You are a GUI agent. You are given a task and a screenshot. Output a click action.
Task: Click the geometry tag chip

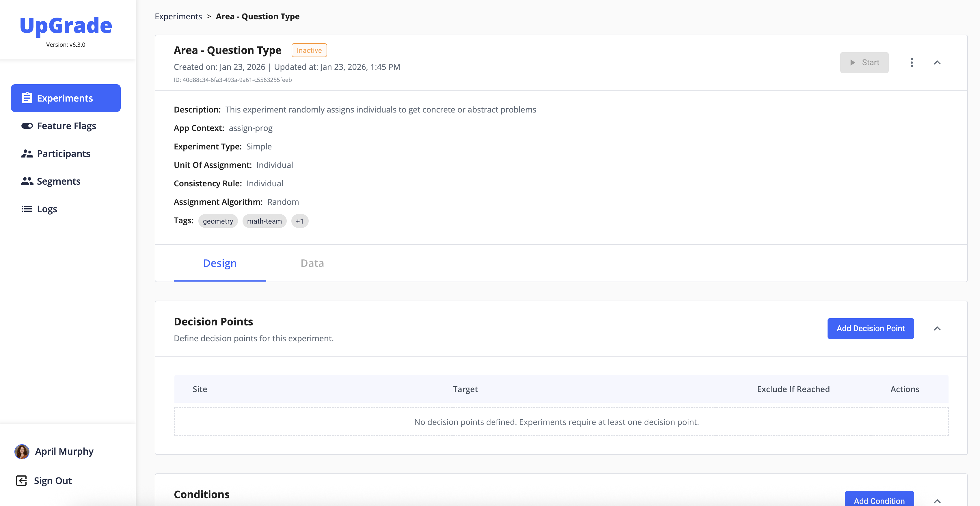coord(218,221)
